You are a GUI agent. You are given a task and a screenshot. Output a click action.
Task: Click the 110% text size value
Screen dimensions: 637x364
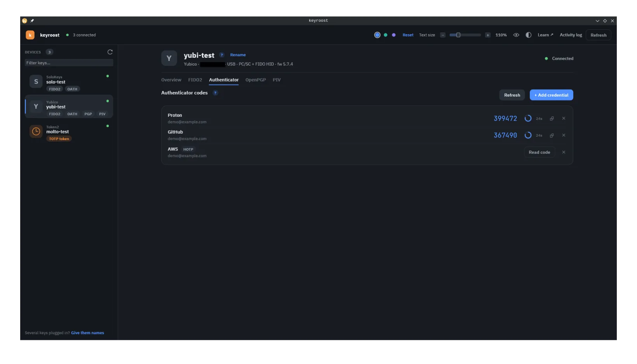click(x=501, y=35)
